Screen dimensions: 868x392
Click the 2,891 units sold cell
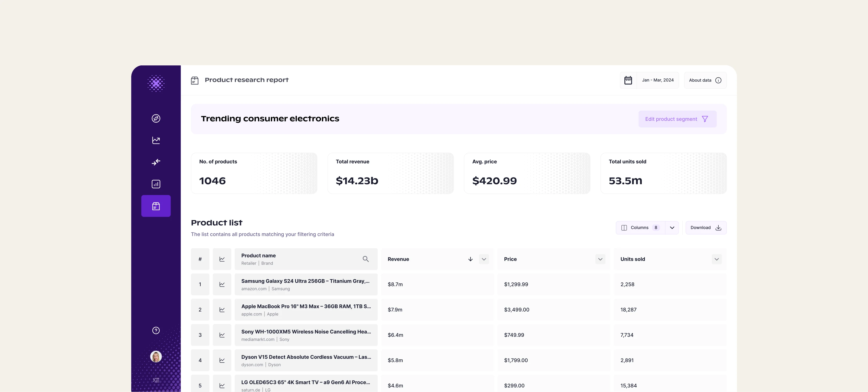tap(670, 360)
